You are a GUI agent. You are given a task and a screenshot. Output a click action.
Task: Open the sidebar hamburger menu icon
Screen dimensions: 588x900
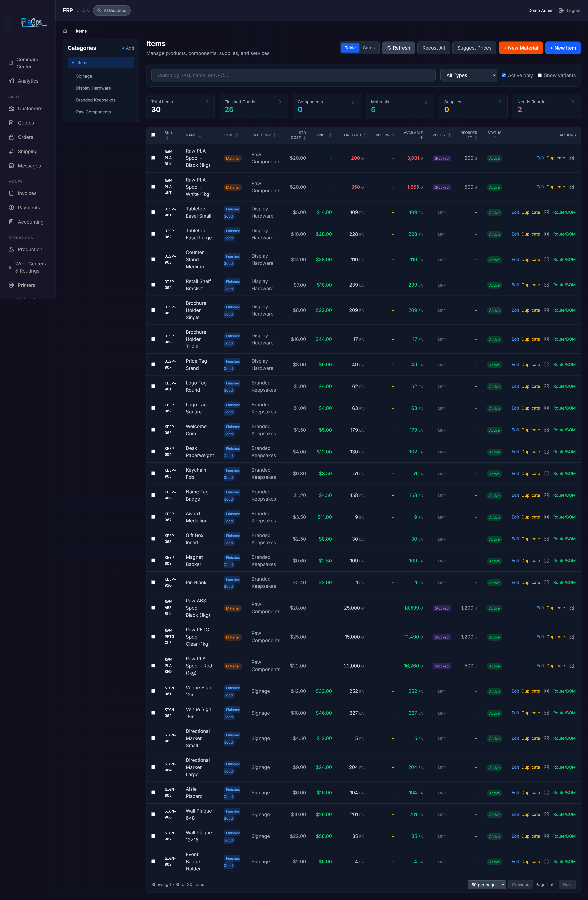(x=45, y=24)
